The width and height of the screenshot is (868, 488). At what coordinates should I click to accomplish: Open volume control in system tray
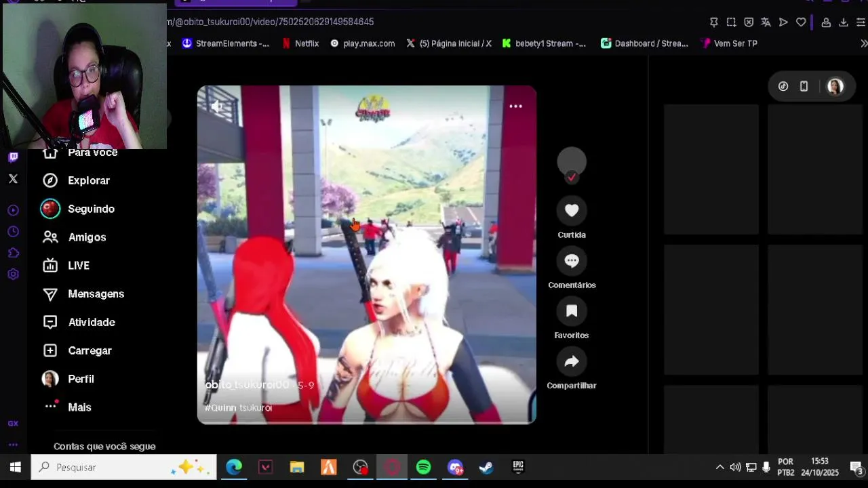pyautogui.click(x=735, y=468)
